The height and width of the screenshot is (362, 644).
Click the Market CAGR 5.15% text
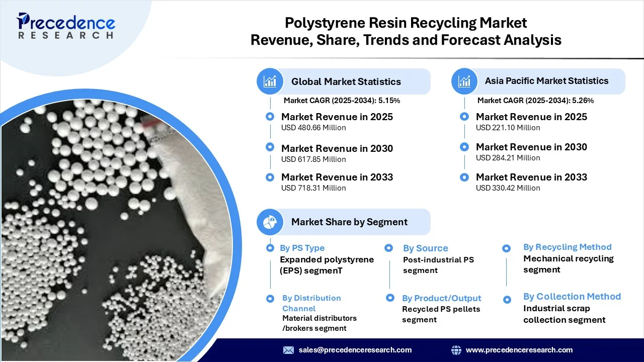click(x=342, y=101)
